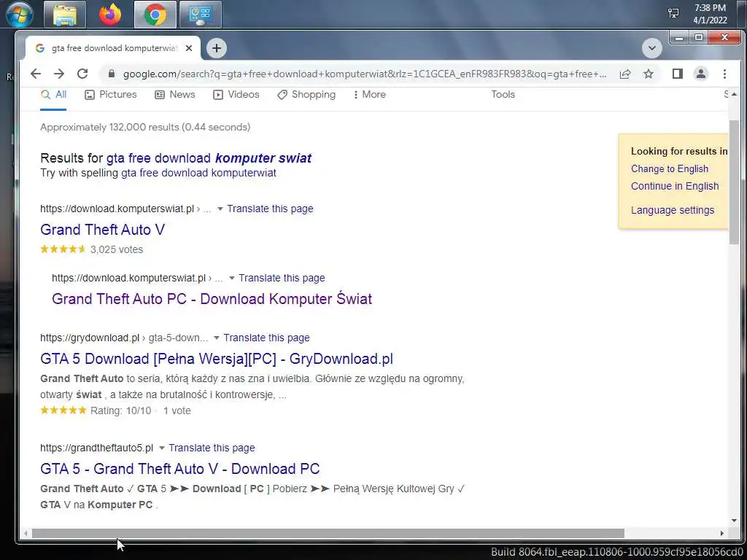The height and width of the screenshot is (560, 747).
Task: Switch to the News search tab
Action: click(x=175, y=94)
